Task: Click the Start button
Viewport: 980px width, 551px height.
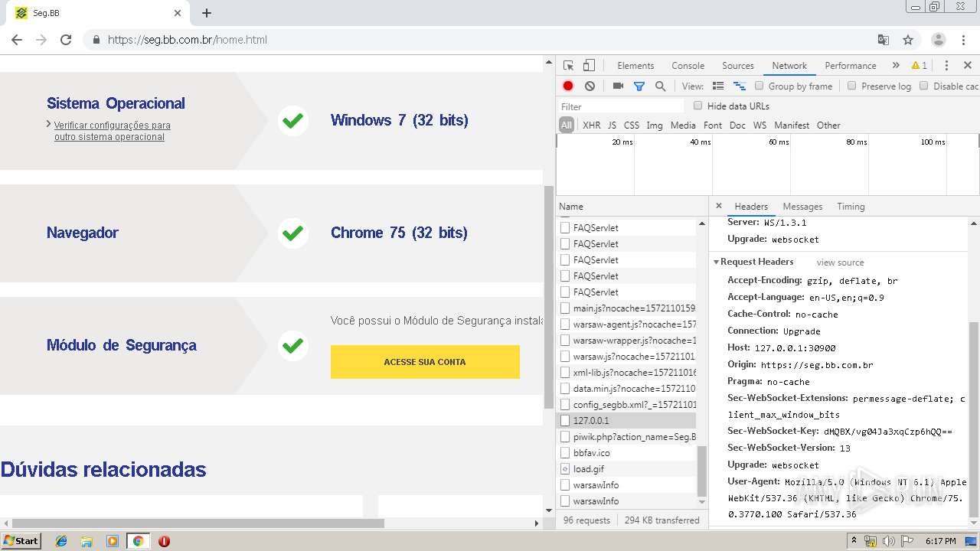Action: click(x=21, y=540)
